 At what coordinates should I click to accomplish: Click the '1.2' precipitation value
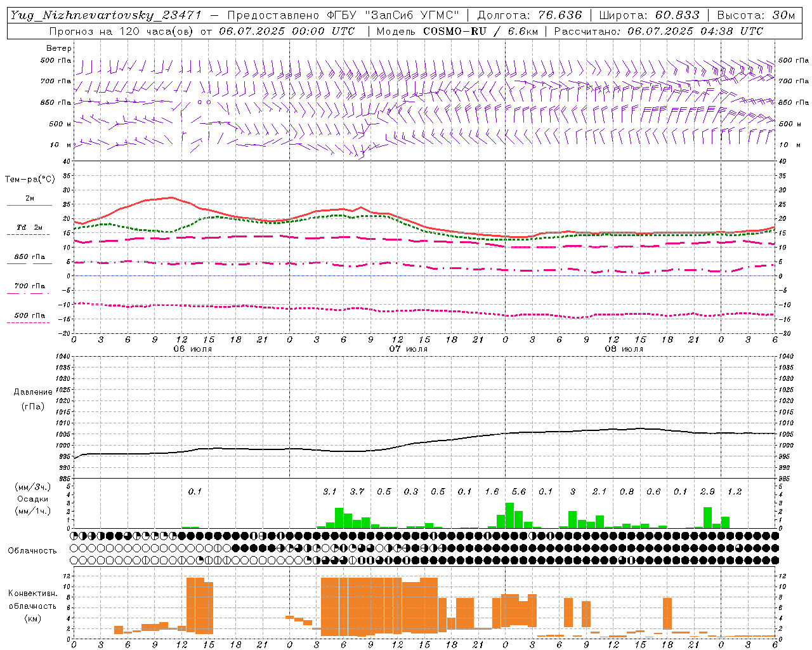[x=735, y=491]
